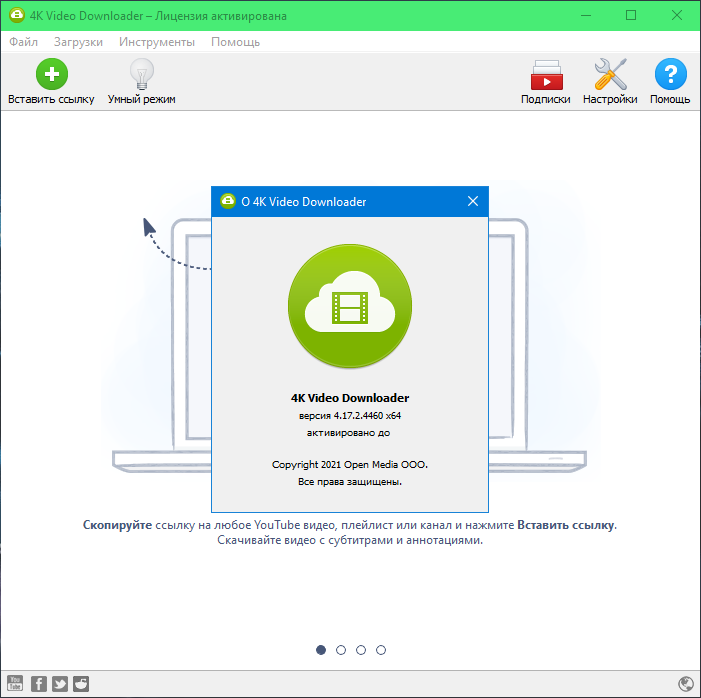Open the Файл menu
This screenshot has width=701, height=698.
coord(24,42)
